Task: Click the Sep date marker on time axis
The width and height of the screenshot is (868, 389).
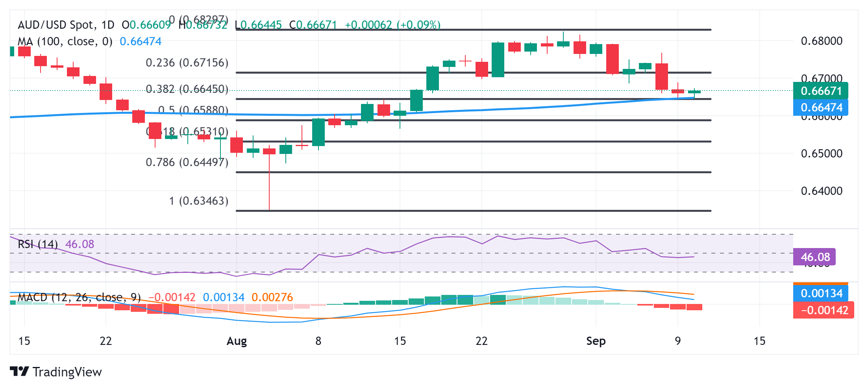Action: 596,341
